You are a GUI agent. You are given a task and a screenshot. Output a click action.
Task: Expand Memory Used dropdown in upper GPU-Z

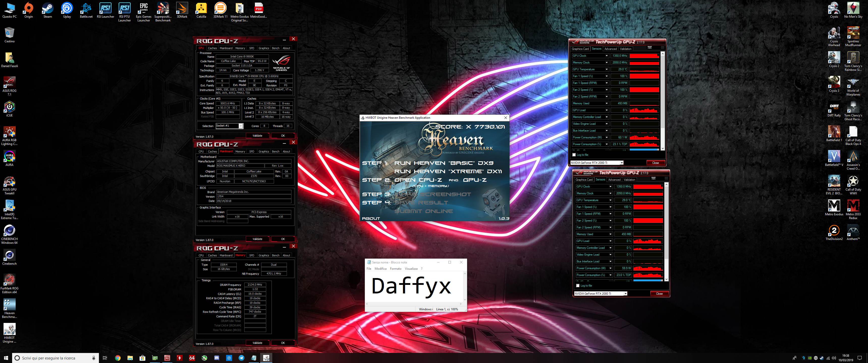point(607,103)
